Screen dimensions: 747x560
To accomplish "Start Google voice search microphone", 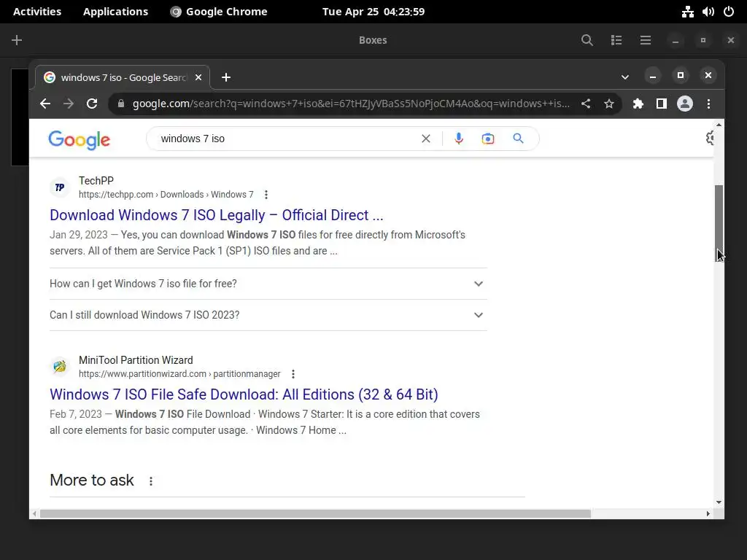I will (x=459, y=139).
